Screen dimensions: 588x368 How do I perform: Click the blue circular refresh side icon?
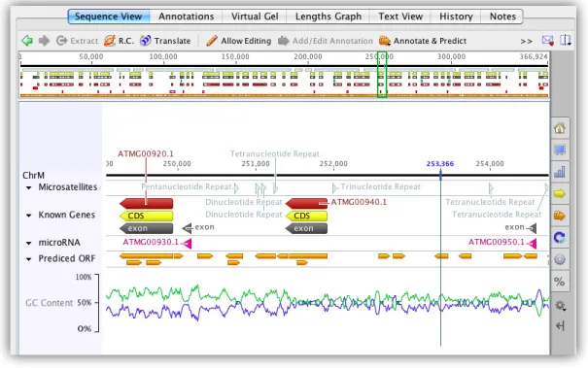coord(560,237)
